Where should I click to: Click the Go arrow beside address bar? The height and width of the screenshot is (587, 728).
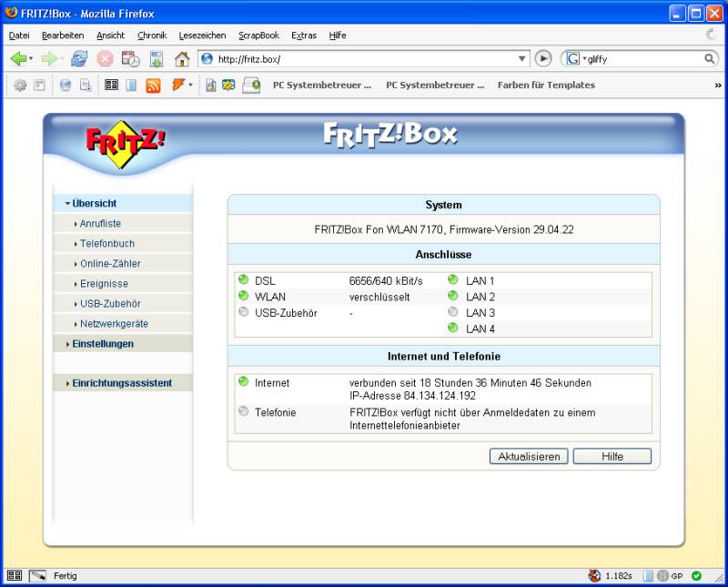pos(543,58)
